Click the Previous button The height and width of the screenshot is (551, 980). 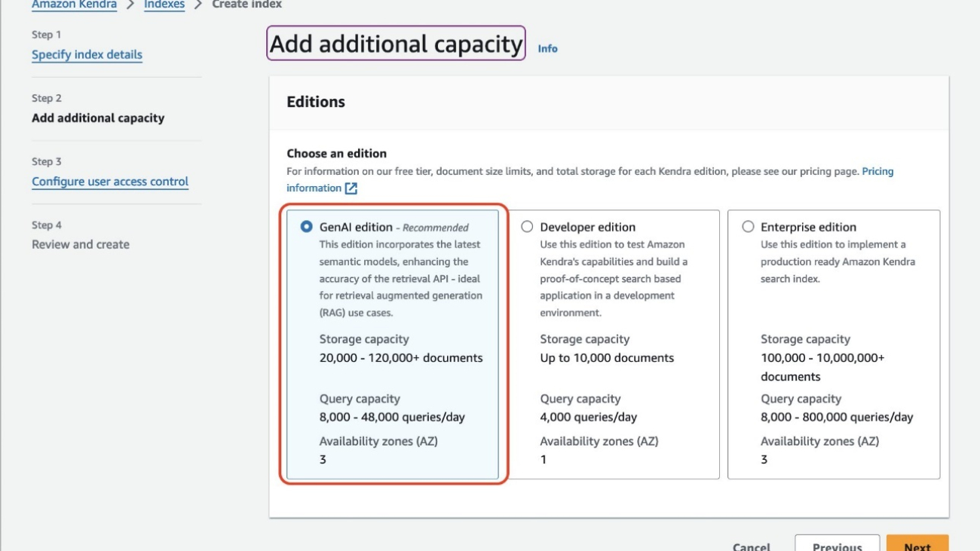(837, 544)
